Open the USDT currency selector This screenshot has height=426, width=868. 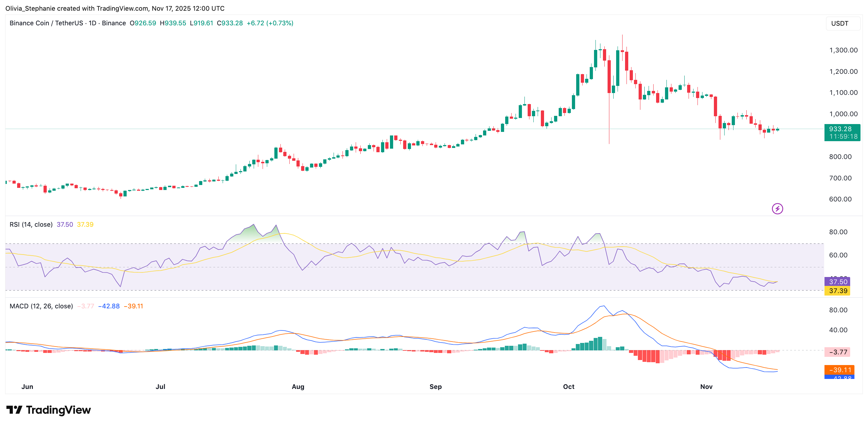[x=843, y=24]
